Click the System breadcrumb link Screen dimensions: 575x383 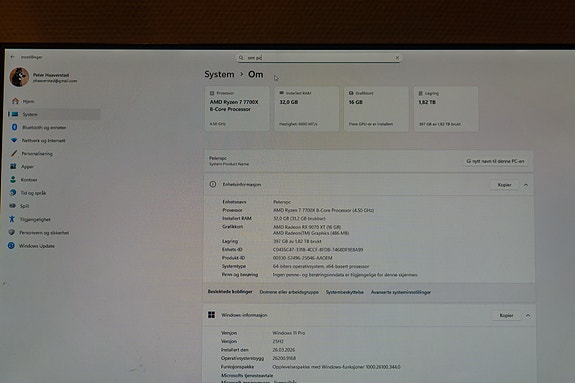click(x=219, y=74)
